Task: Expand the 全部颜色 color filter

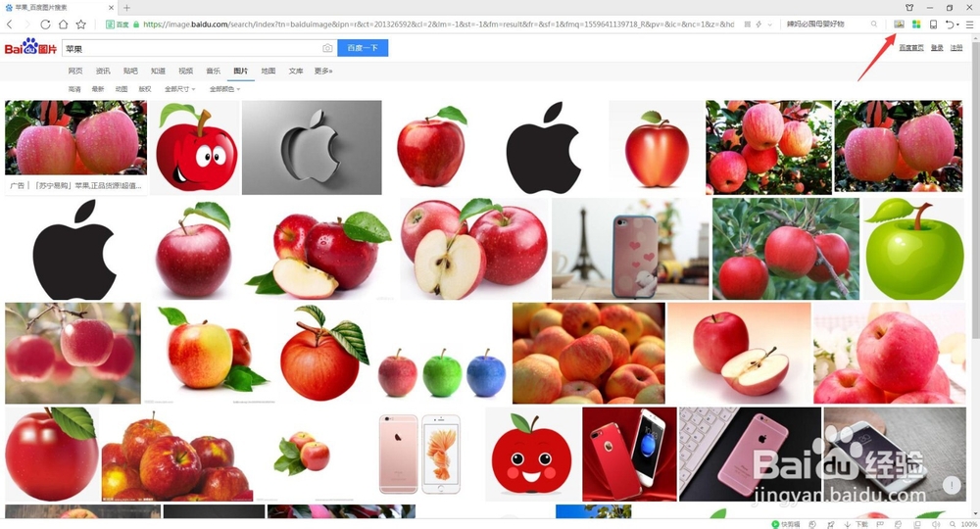Action: click(x=225, y=89)
